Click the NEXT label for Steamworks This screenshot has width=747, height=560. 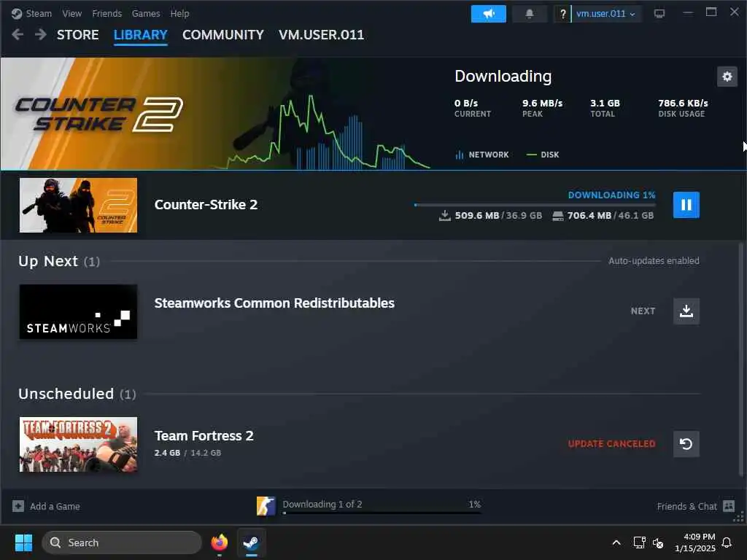pyautogui.click(x=643, y=311)
